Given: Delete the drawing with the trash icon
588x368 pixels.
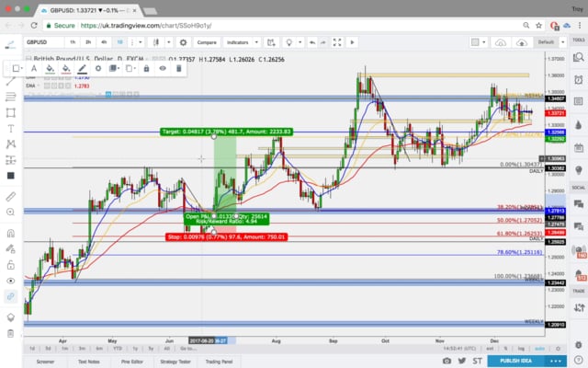Looking at the screenshot, I should click(x=179, y=68).
